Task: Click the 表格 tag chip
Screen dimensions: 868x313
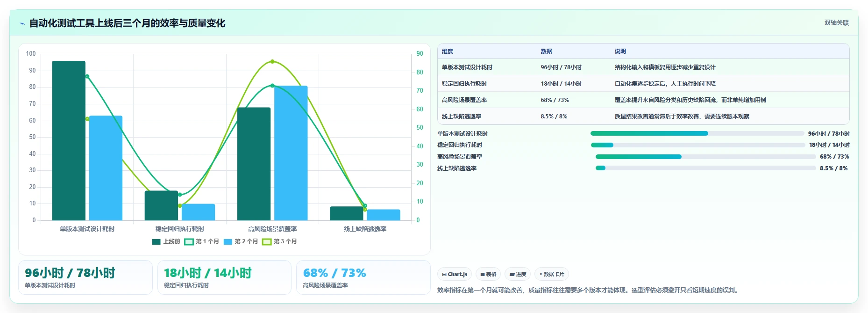Action: point(488,274)
